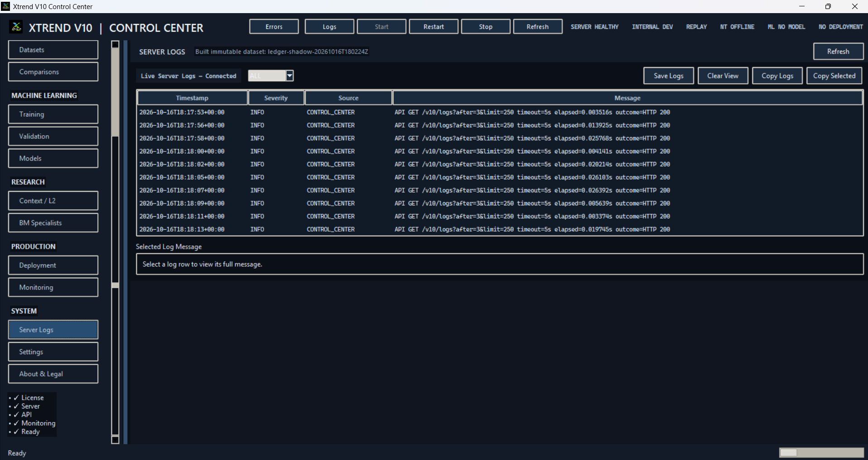The width and height of the screenshot is (868, 460).
Task: Click the down arrow of sidebar scrollbar
Action: [x=115, y=440]
